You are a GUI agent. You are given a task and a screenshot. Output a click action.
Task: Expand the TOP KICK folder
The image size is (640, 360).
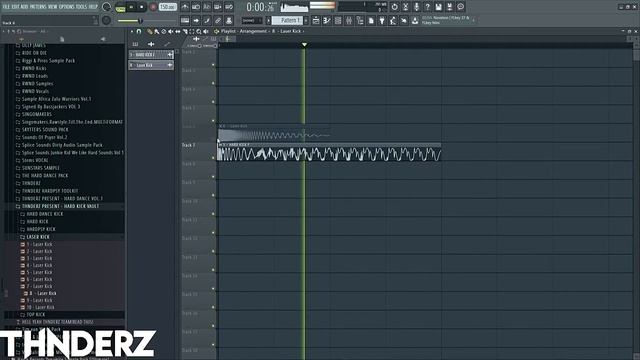click(x=36, y=315)
